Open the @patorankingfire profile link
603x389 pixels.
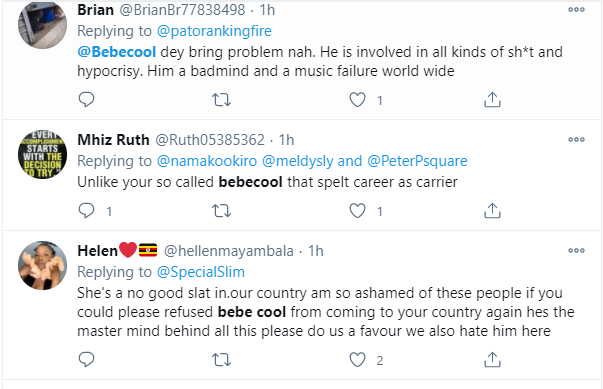(x=214, y=31)
